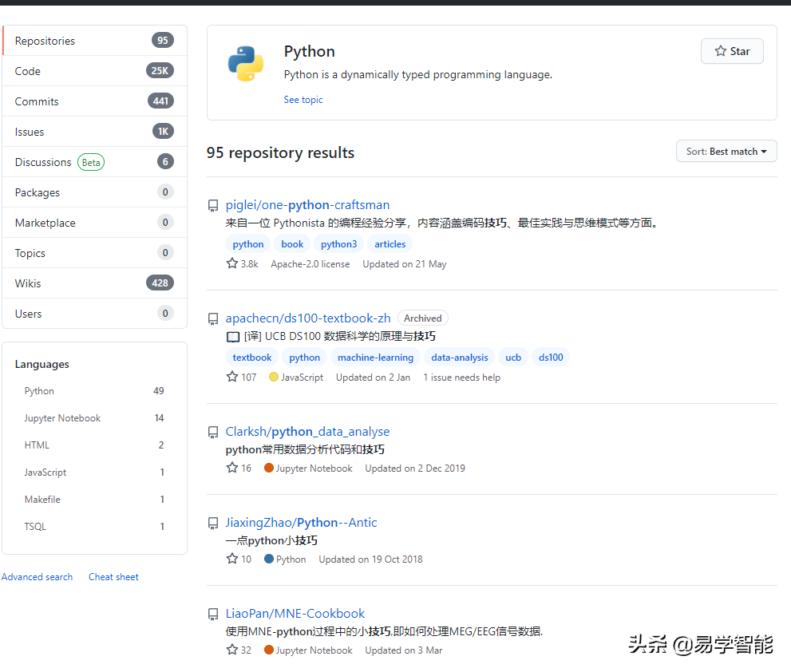The height and width of the screenshot is (672, 791).
Task: Click star icon next to 16
Action: [232, 468]
